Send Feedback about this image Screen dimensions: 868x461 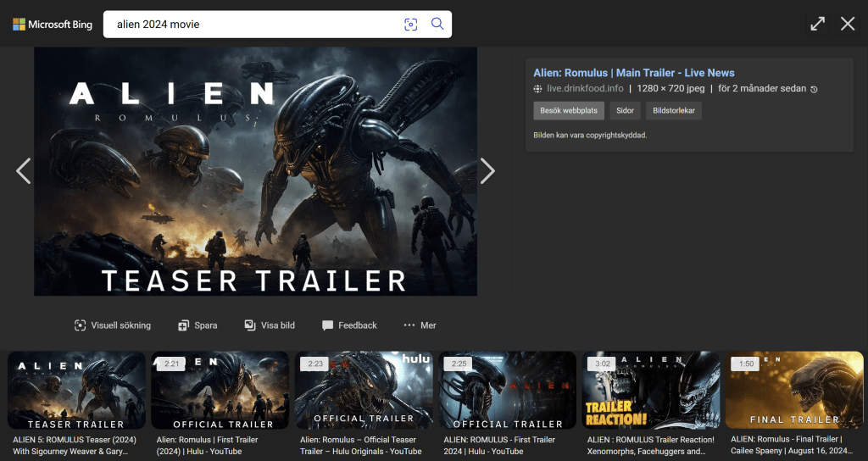(x=349, y=325)
